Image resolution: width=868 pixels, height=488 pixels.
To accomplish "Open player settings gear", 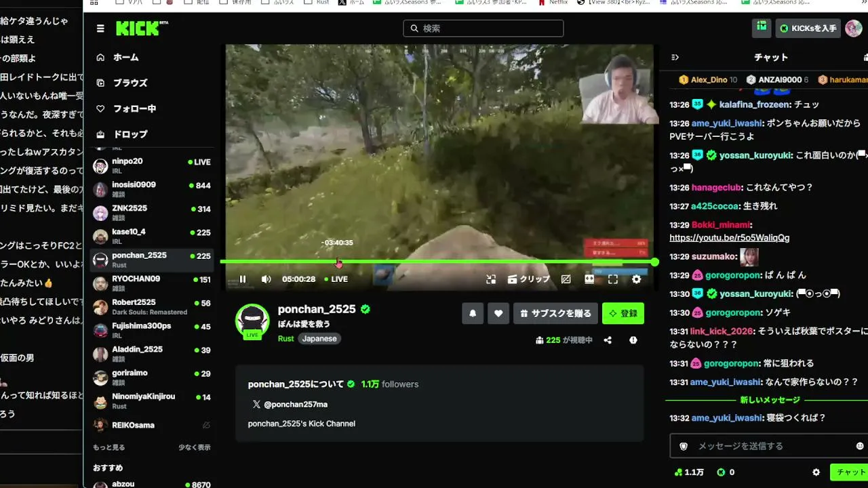I will tap(636, 279).
